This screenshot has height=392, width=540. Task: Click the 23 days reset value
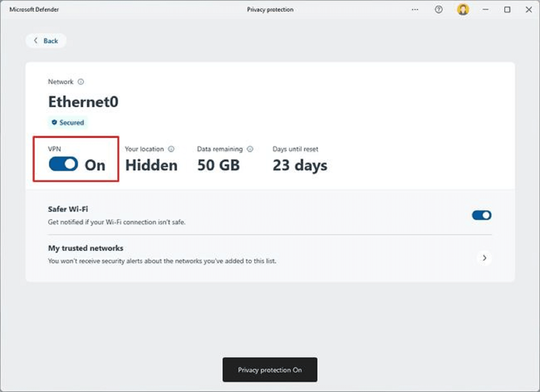(300, 166)
